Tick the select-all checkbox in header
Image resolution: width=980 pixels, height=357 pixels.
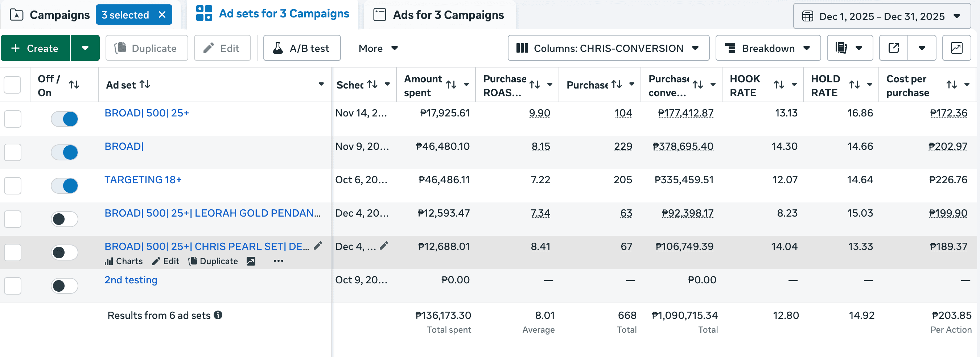pos(13,85)
